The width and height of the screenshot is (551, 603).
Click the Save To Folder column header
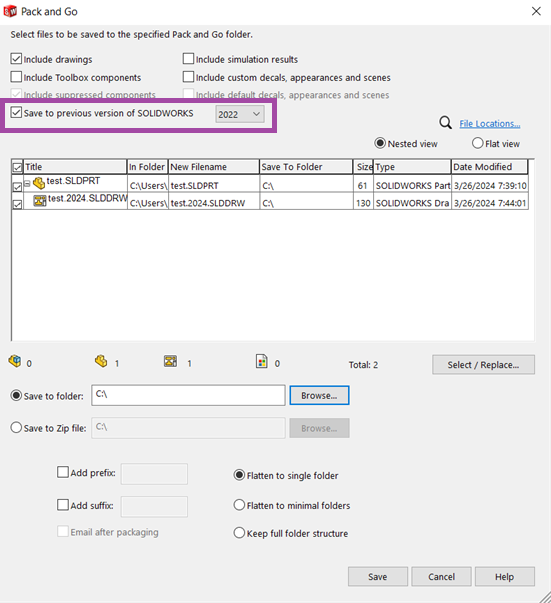(306, 167)
